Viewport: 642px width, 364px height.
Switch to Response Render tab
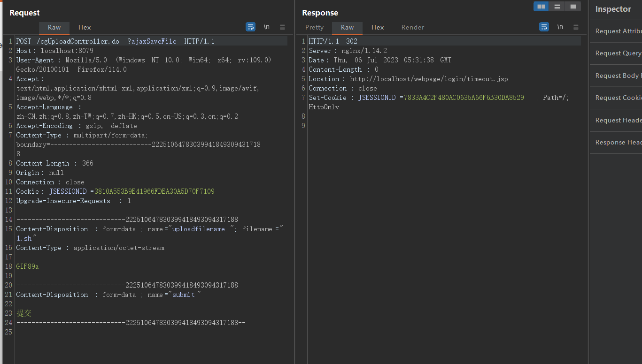[x=413, y=28]
